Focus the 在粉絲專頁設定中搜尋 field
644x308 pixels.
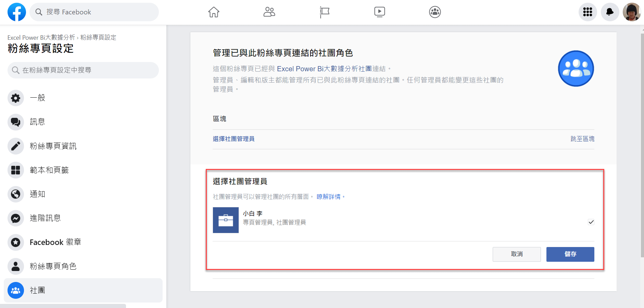(83, 70)
